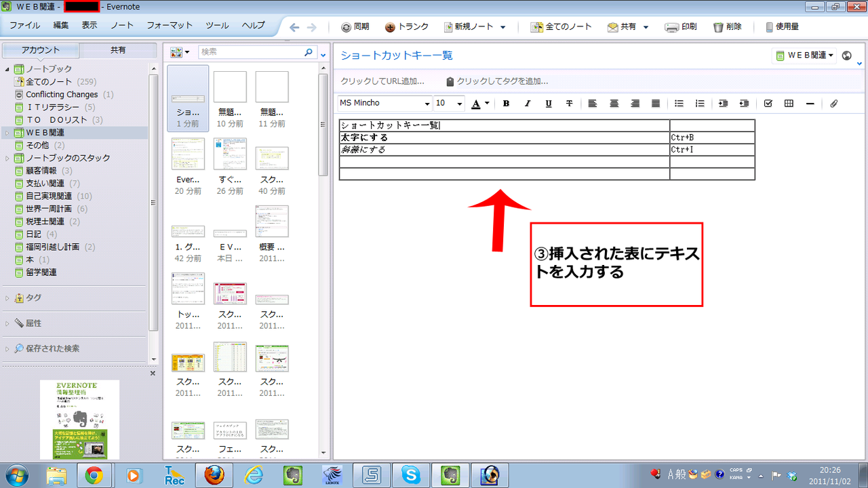Insert a horizontal rule
The width and height of the screenshot is (868, 488).
click(810, 104)
